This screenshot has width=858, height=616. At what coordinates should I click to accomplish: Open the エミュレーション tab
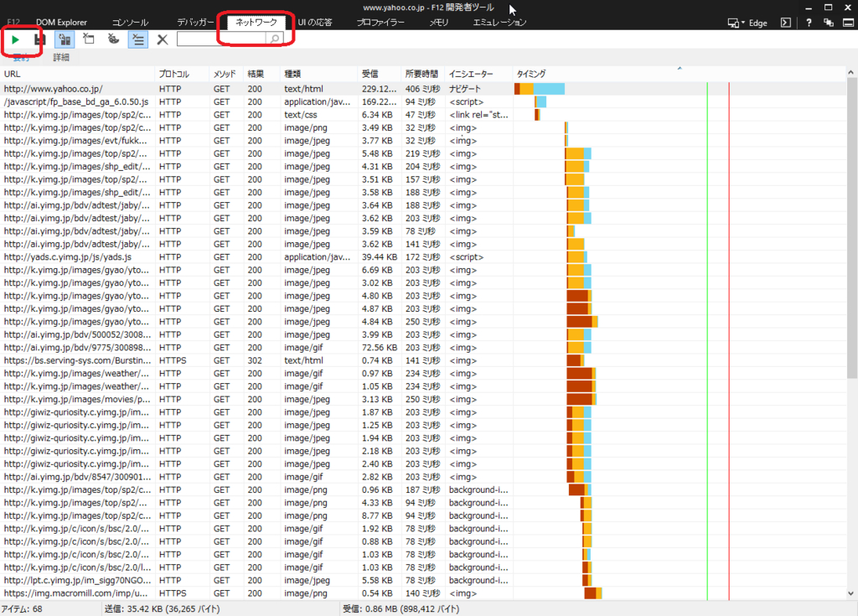pyautogui.click(x=499, y=23)
